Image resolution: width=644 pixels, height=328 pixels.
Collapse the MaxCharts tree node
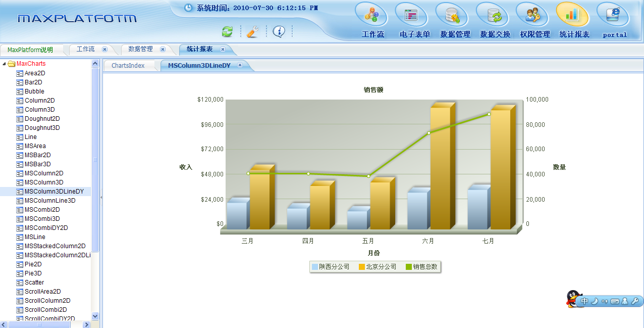click(4, 64)
